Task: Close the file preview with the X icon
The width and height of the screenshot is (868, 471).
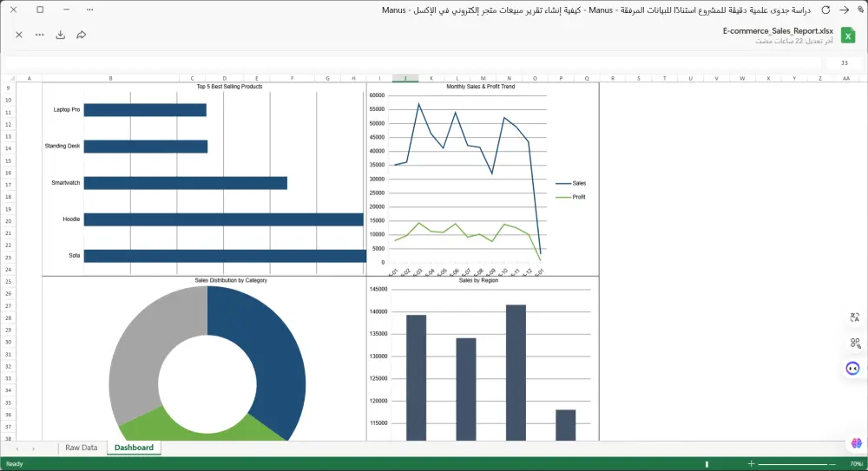Action: click(19, 35)
